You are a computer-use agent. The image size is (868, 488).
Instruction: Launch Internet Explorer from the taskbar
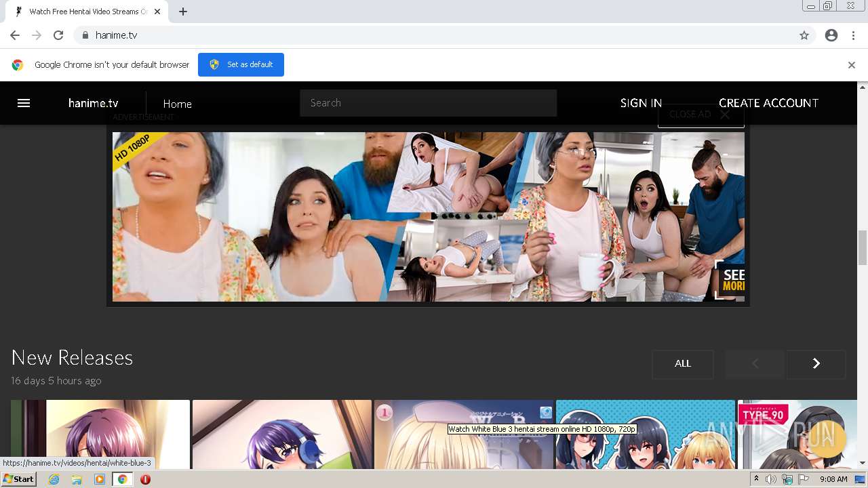tap(54, 479)
